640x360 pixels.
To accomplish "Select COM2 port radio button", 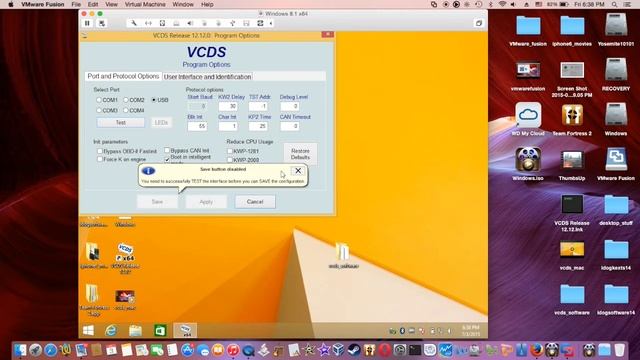I will coord(126,100).
